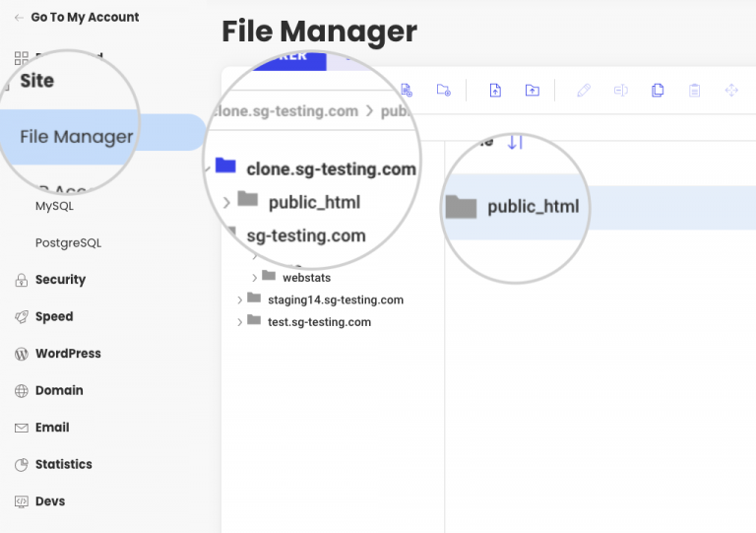Click the Rename toolbar icon
Screen dimensions: 756x533
621,91
